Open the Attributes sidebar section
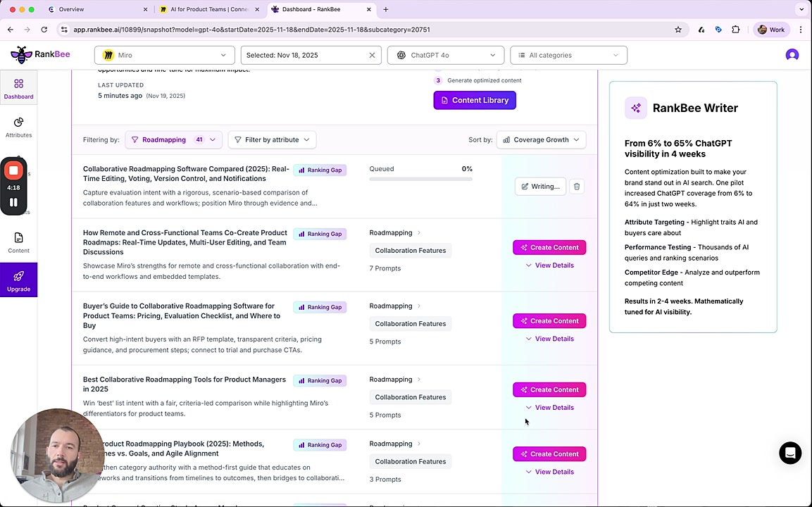Image resolution: width=812 pixels, height=507 pixels. pos(18,127)
